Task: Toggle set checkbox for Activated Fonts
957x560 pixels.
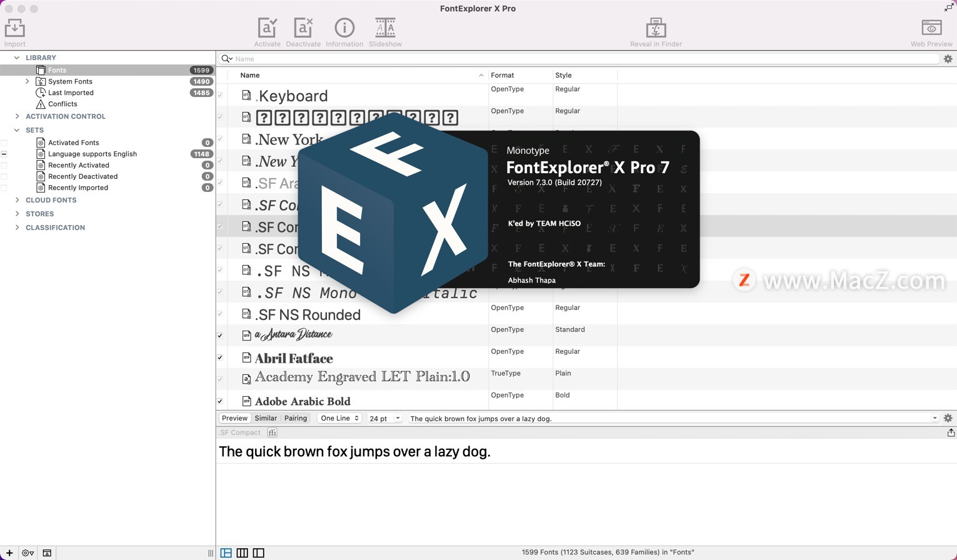Action: click(4, 142)
